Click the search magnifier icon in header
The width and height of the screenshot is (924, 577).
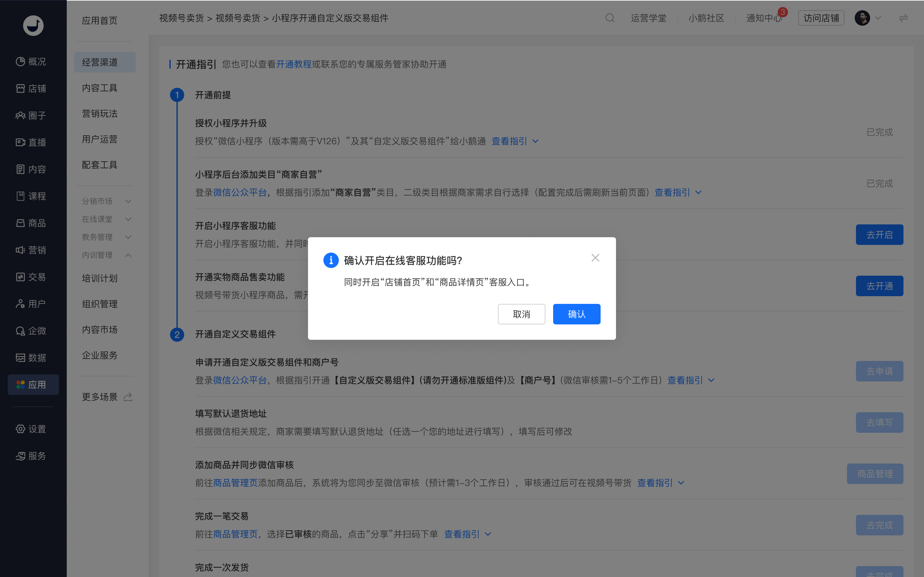610,18
